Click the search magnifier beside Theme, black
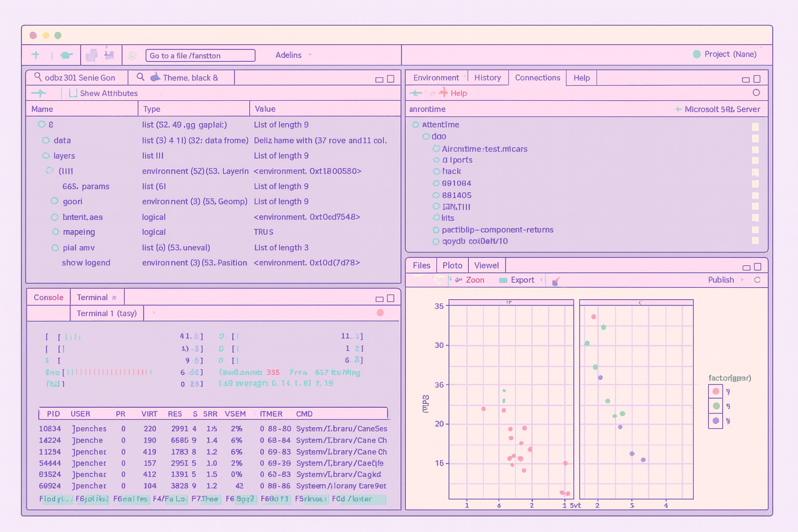Viewport: 798px width, 532px height. tap(140, 77)
